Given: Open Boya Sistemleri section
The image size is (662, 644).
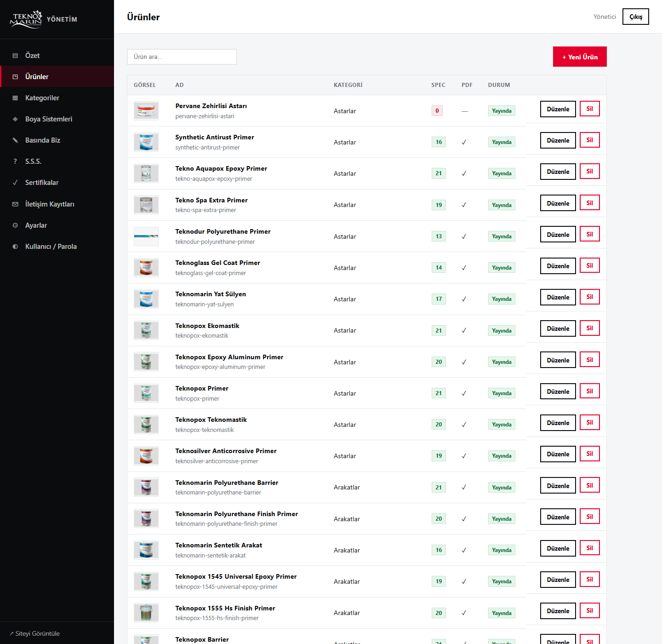Looking at the screenshot, I should 57,119.
